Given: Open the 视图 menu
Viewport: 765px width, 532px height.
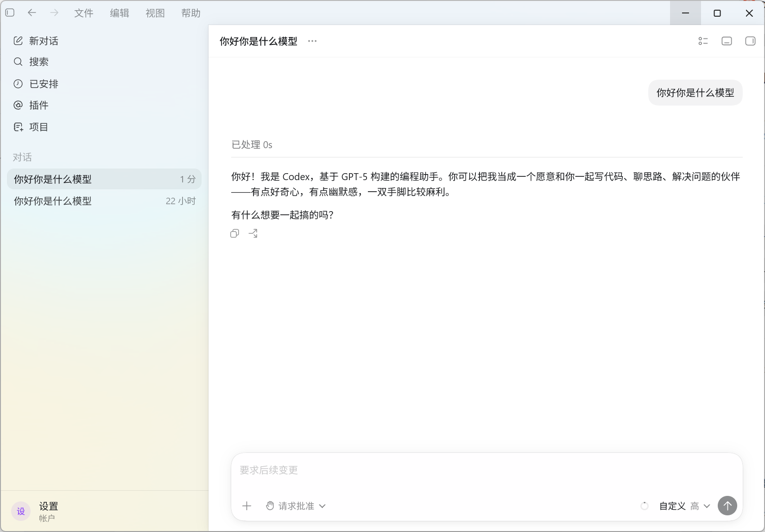Looking at the screenshot, I should pyautogui.click(x=155, y=13).
